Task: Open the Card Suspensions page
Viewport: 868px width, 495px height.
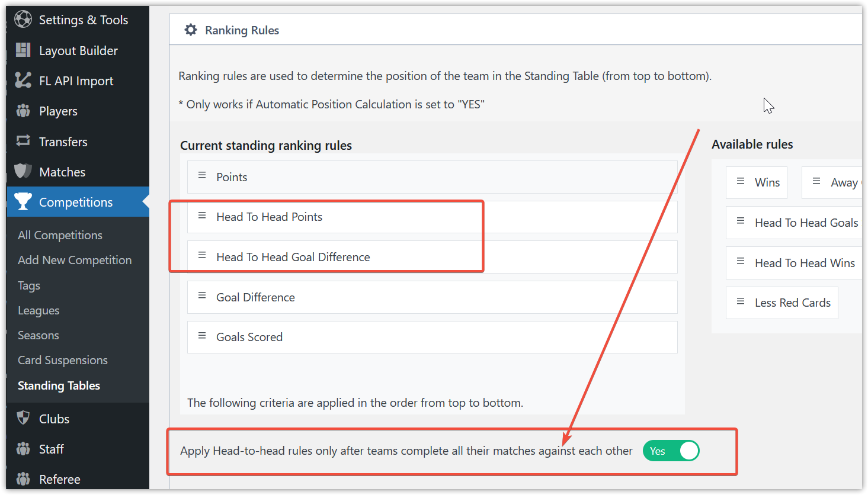Action: coord(63,360)
